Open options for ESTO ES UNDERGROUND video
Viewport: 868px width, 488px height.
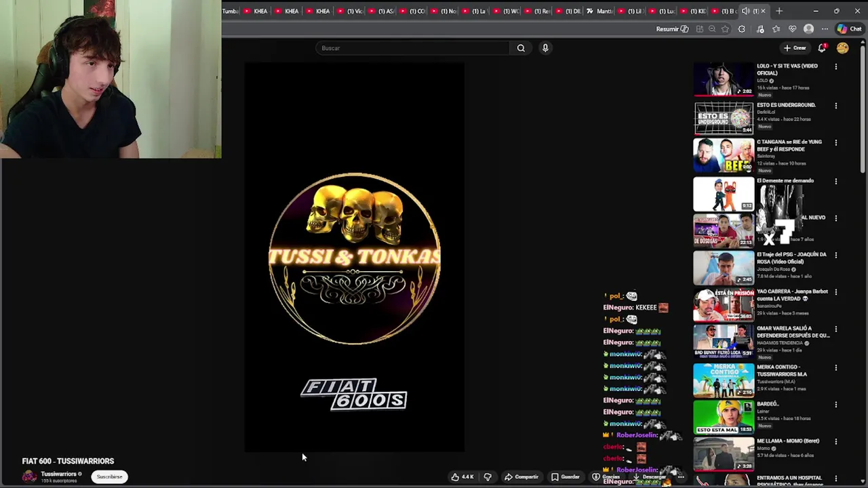(x=835, y=106)
